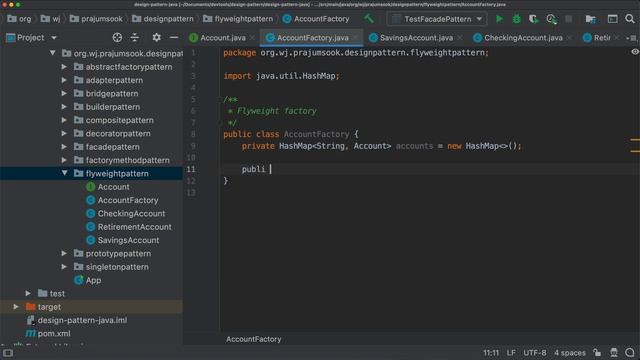Expand adapterpattern folder arrow
The image size is (640, 360).
click(x=64, y=80)
